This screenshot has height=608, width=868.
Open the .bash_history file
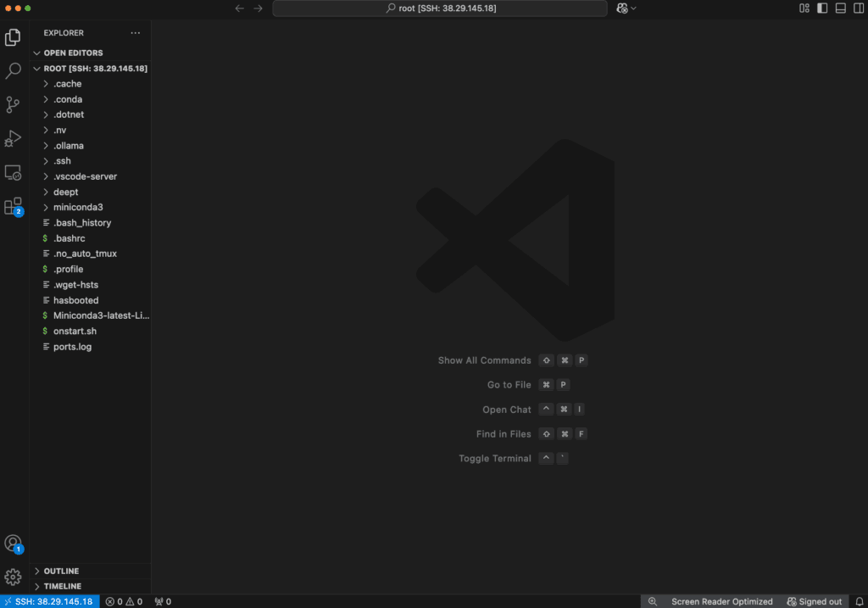pos(90,223)
